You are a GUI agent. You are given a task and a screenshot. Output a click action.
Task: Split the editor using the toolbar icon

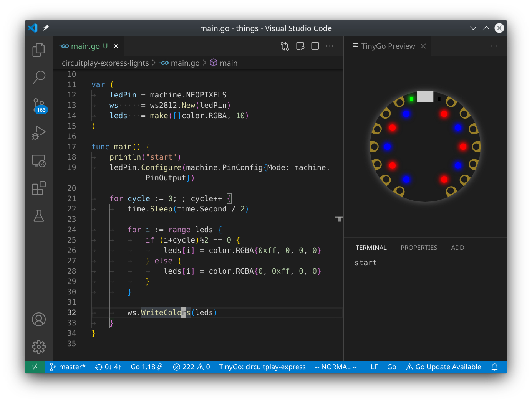pos(315,46)
